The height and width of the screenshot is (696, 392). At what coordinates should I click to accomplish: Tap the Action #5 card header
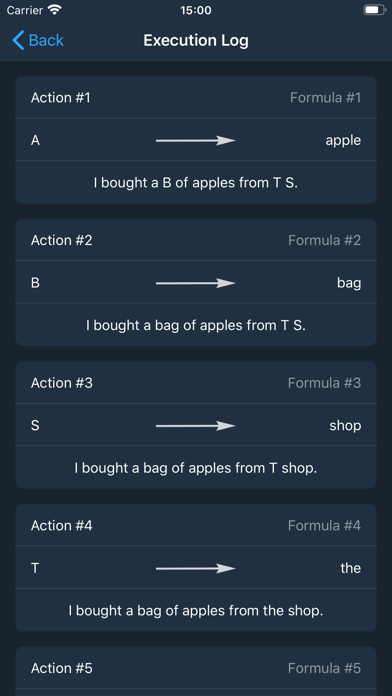pyautogui.click(x=196, y=668)
